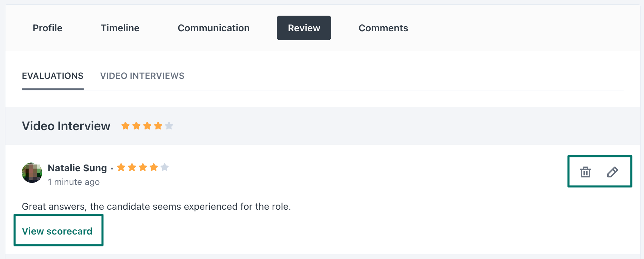Switch to the Profile tab

click(x=47, y=28)
